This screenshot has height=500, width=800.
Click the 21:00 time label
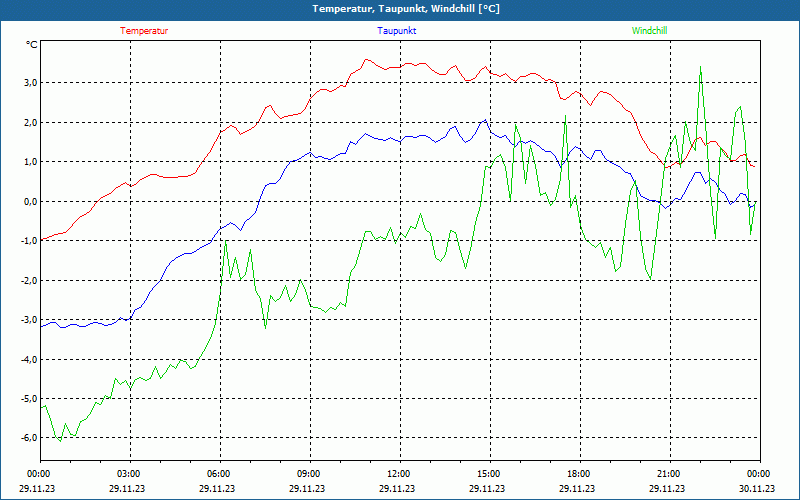670,474
